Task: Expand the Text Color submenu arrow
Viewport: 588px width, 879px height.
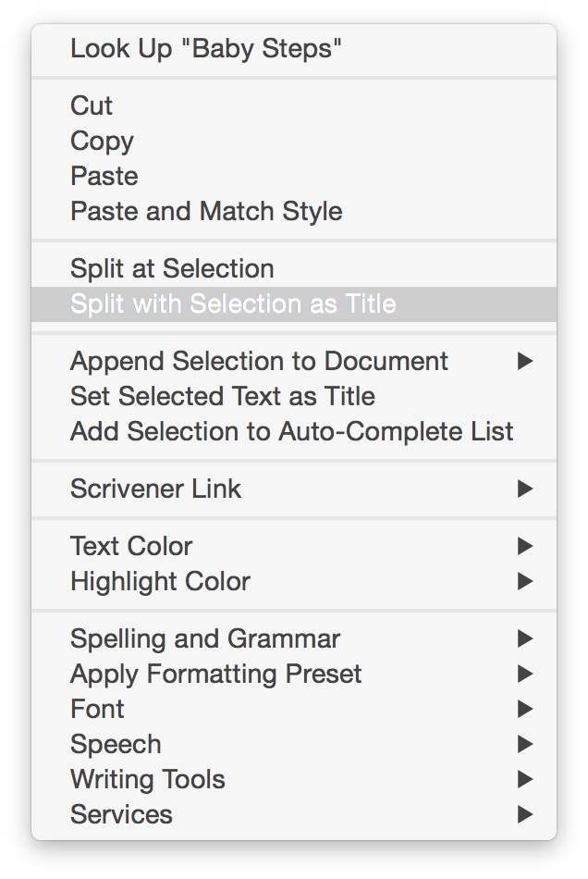Action: tap(525, 547)
